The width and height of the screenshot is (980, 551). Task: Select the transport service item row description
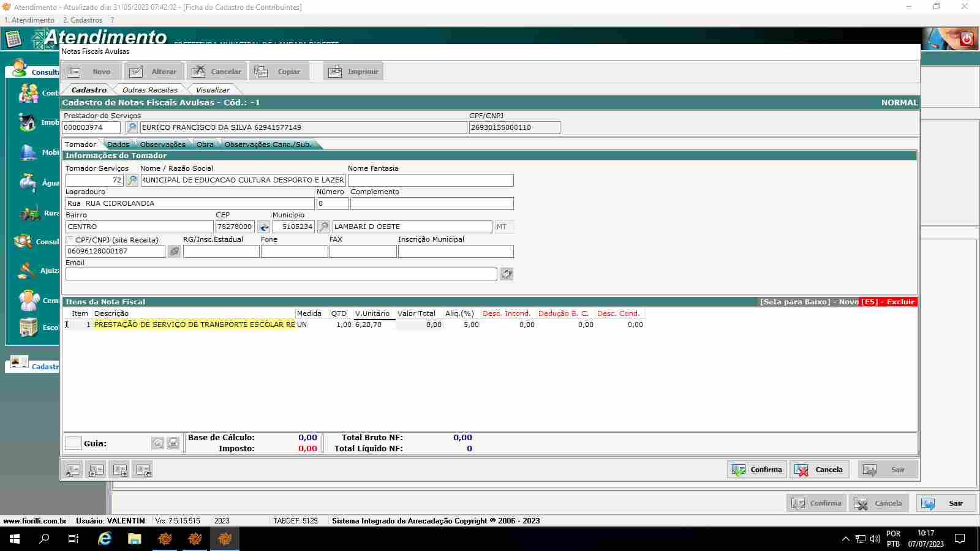pos(194,324)
